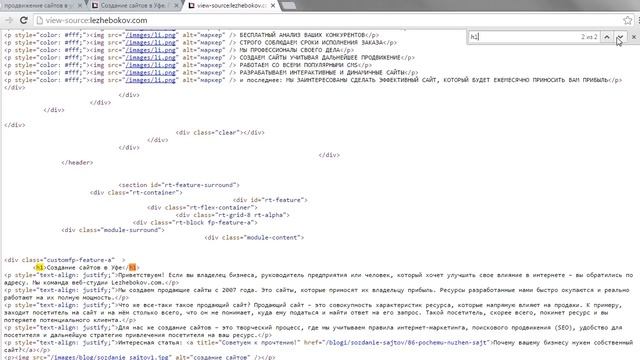The height and width of the screenshot is (360, 640).
Task: Click the 'Приветствуем!' paragraph text
Action: click(x=318, y=279)
